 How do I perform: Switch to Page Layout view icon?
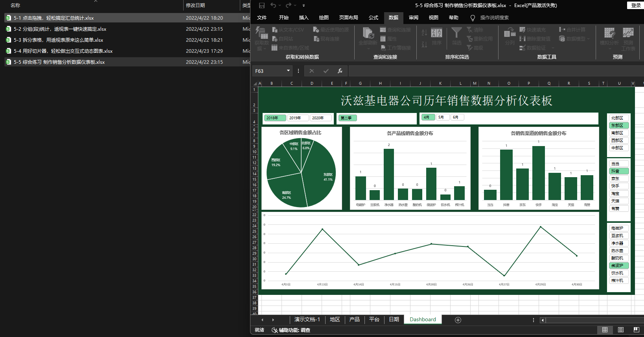click(621, 330)
